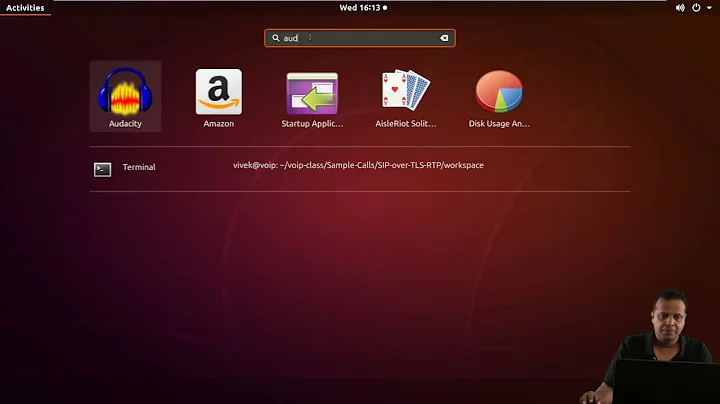
Task: Open the Amazon app icon
Action: click(x=219, y=91)
